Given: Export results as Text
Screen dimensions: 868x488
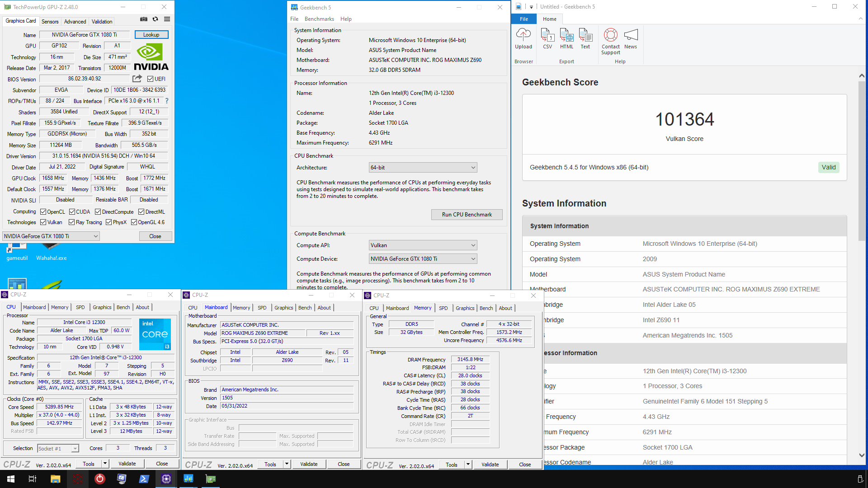Looking at the screenshot, I should tap(585, 39).
